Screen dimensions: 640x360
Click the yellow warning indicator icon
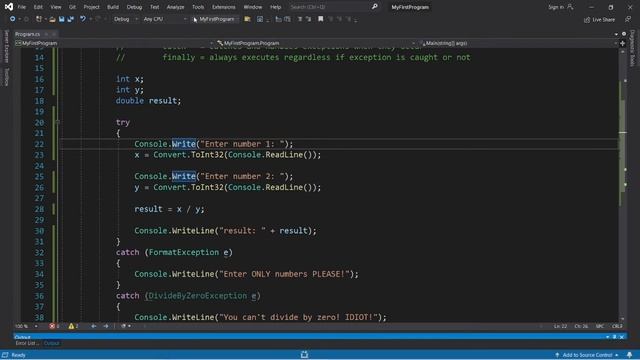tap(71, 326)
